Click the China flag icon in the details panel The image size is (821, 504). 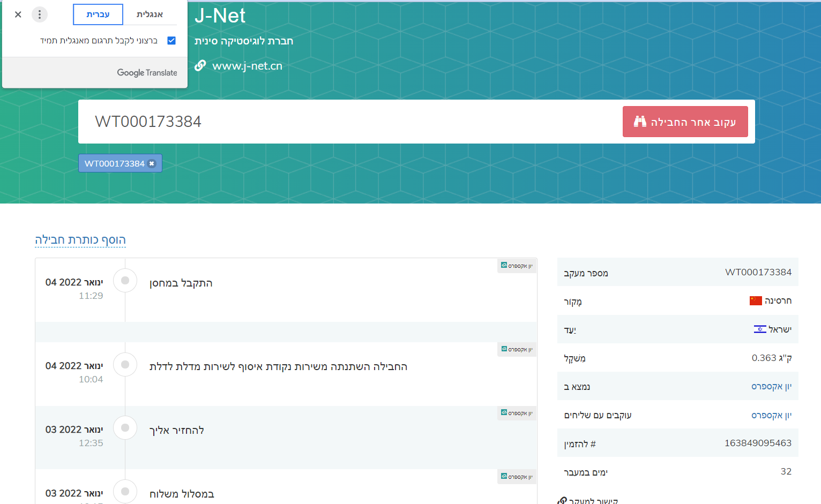point(756,300)
